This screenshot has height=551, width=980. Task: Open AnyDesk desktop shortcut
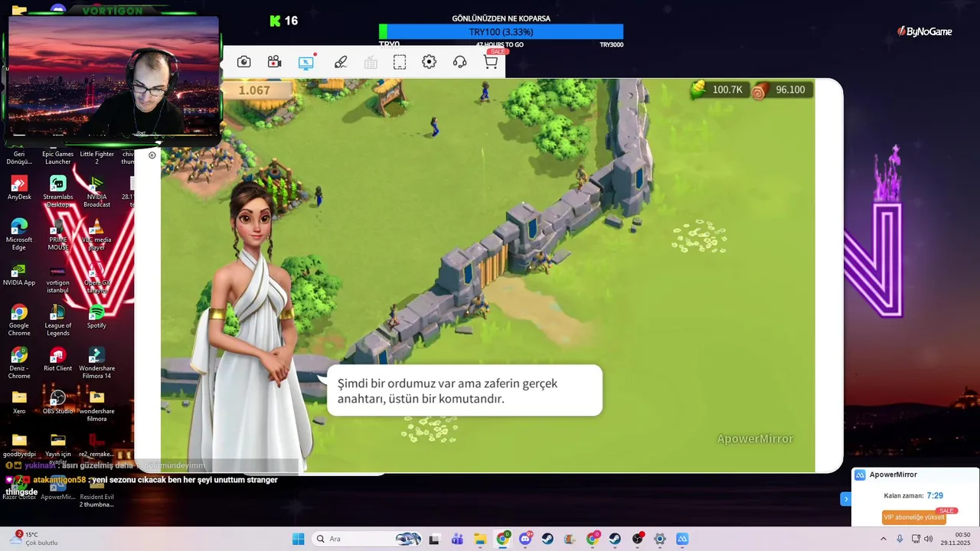pos(19,188)
